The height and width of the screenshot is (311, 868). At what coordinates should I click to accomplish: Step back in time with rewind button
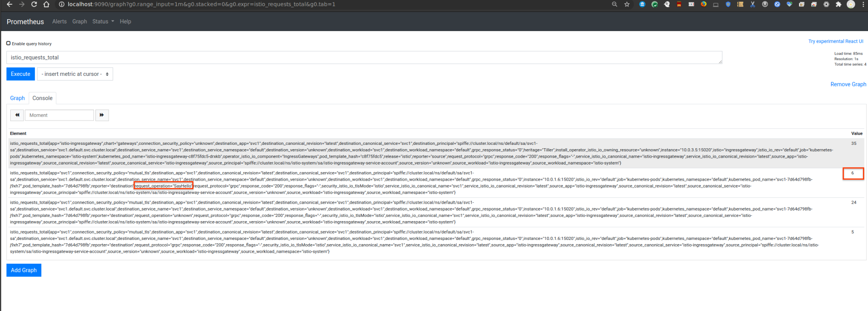tap(17, 115)
